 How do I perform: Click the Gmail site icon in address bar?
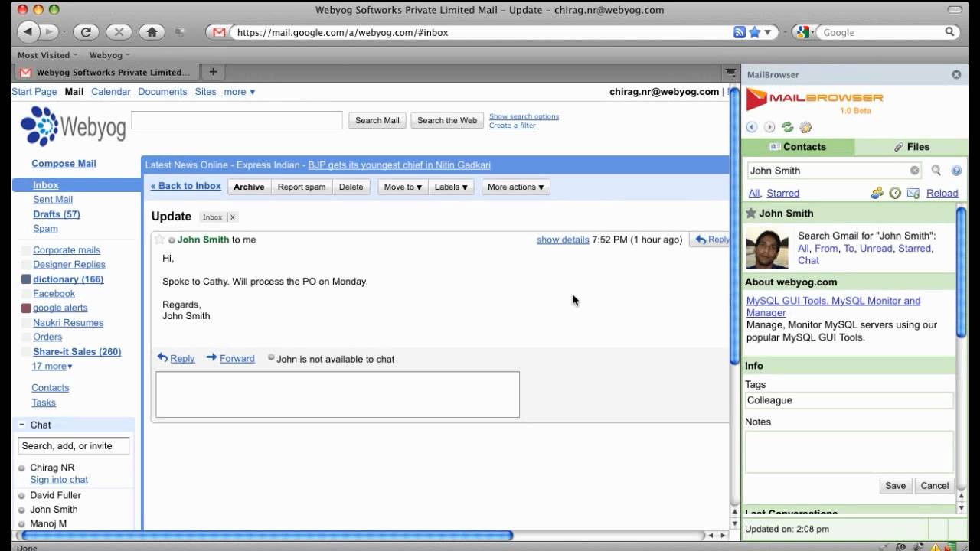click(219, 32)
